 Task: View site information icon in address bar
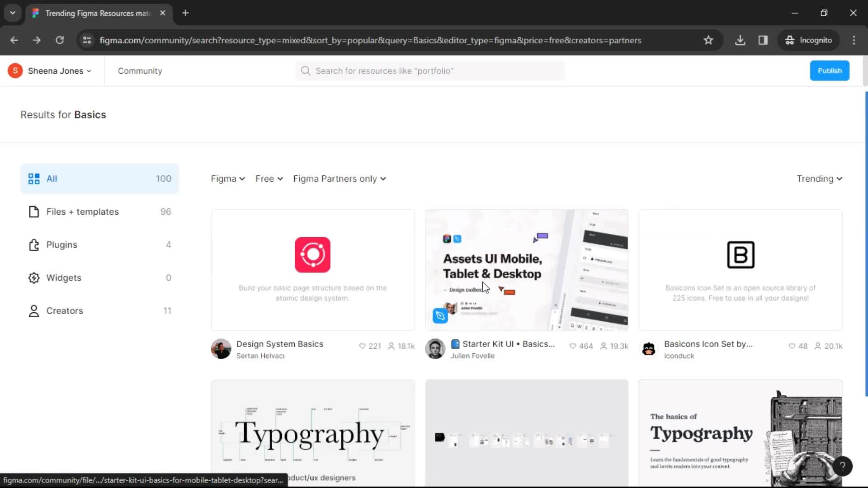[87, 40]
